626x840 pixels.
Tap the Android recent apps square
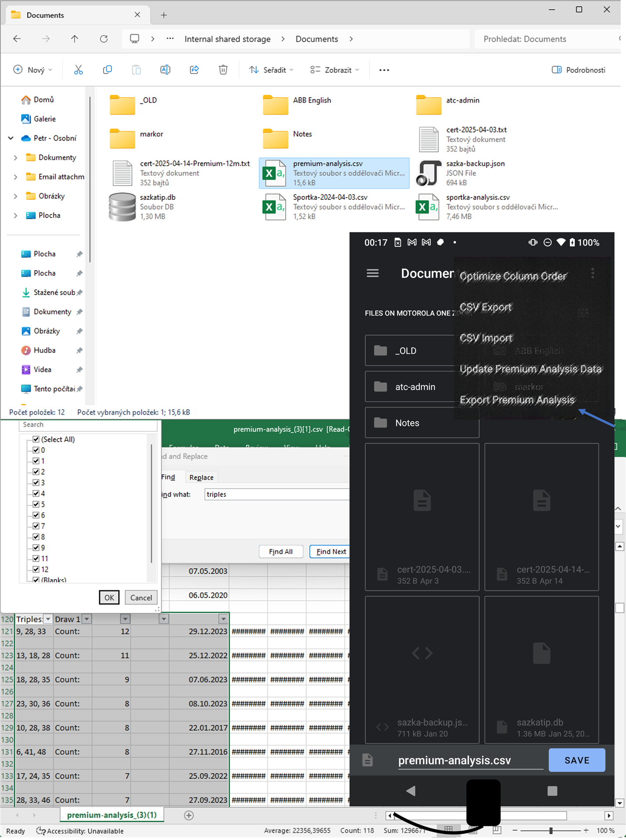(x=552, y=790)
